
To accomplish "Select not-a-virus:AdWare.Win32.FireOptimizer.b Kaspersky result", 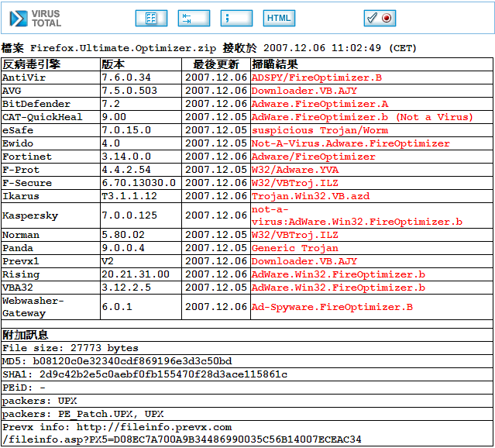I will (x=357, y=215).
